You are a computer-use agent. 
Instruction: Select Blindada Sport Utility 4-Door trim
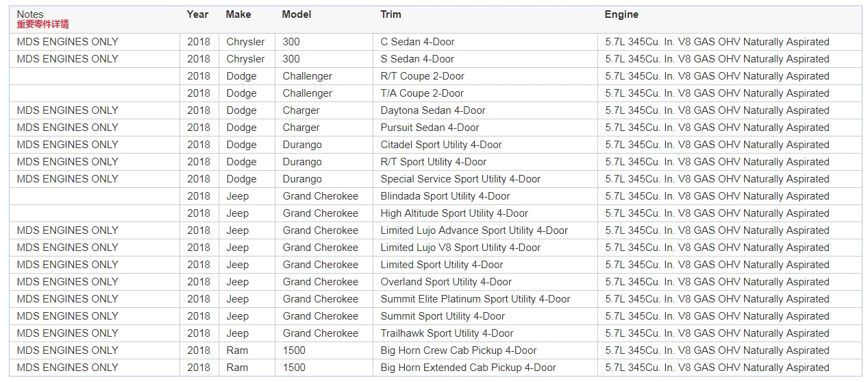[445, 196]
